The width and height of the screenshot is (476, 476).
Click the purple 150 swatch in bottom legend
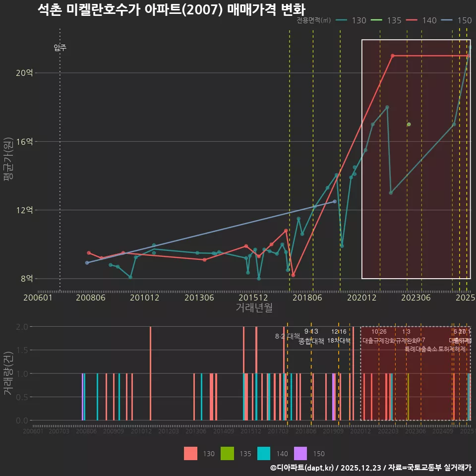(x=301, y=453)
